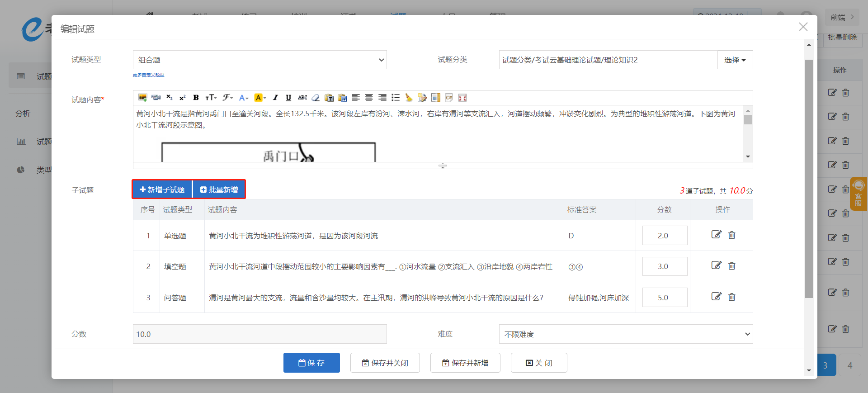This screenshot has width=868, height=393.
Task: Close the 编辑试题 dialog
Action: click(x=803, y=27)
